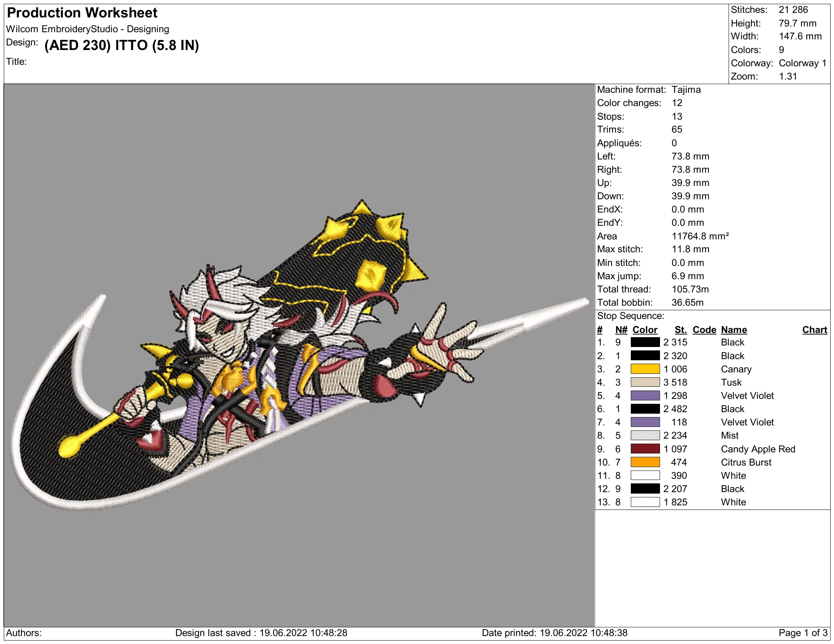Screen dimensions: 834x644
Task: Click the 'Stop Sequence:' label
Action: click(x=630, y=316)
